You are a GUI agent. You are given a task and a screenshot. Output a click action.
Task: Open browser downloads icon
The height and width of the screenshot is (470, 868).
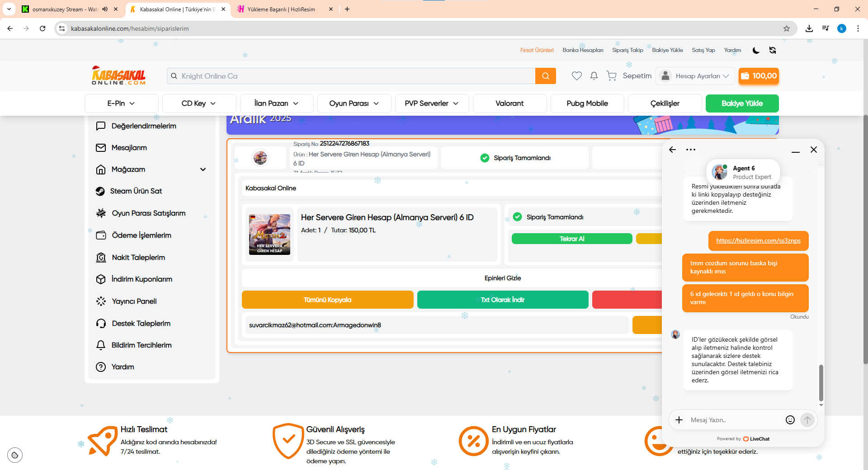tap(809, 28)
